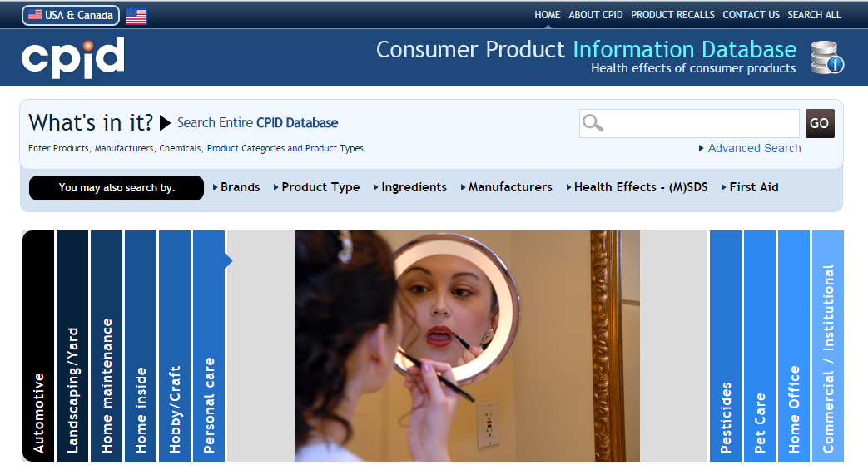
Task: Click the US flag icon
Action: [136, 17]
